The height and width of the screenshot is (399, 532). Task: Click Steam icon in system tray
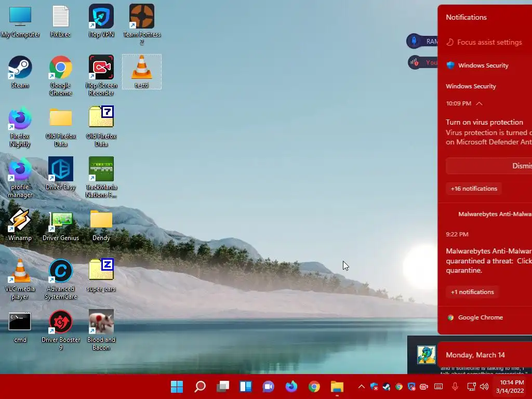[x=387, y=387]
